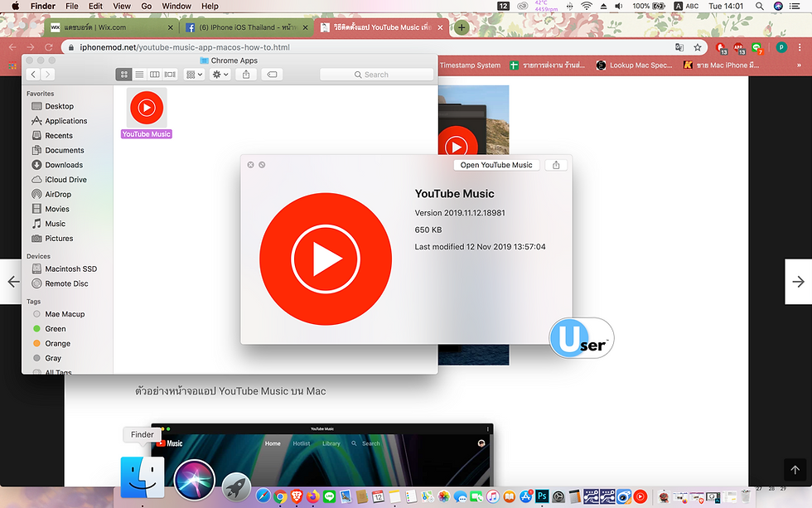Open Safari from the Dock
This screenshot has width=812, height=508.
pos(263,496)
